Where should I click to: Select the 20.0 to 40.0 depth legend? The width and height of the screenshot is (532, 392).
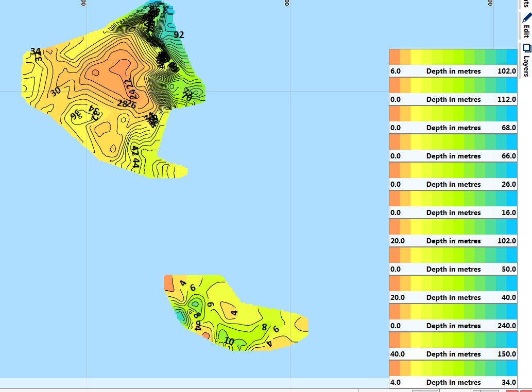click(453, 290)
